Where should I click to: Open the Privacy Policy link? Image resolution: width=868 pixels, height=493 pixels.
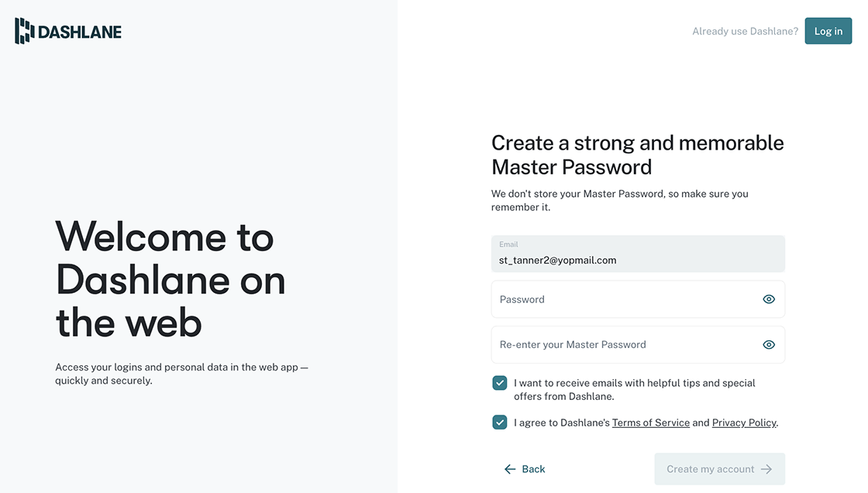click(744, 422)
